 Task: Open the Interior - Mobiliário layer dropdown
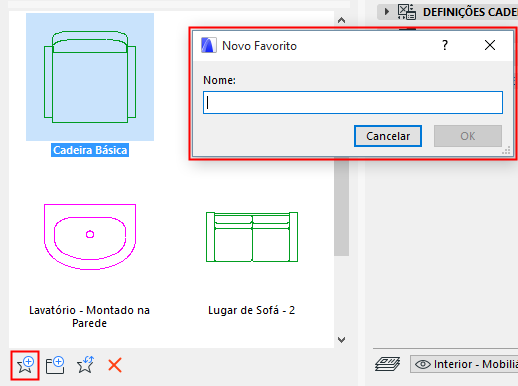tap(464, 364)
